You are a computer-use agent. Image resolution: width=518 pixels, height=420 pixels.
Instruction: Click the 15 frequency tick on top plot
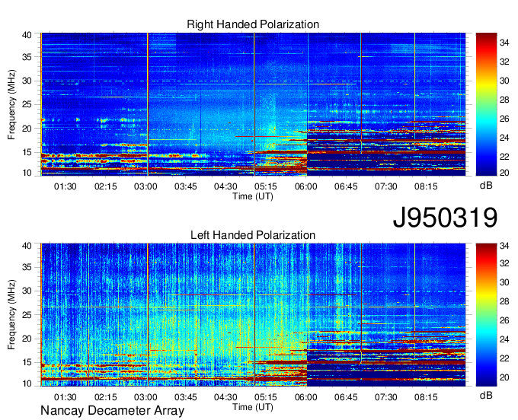[x=27, y=152]
